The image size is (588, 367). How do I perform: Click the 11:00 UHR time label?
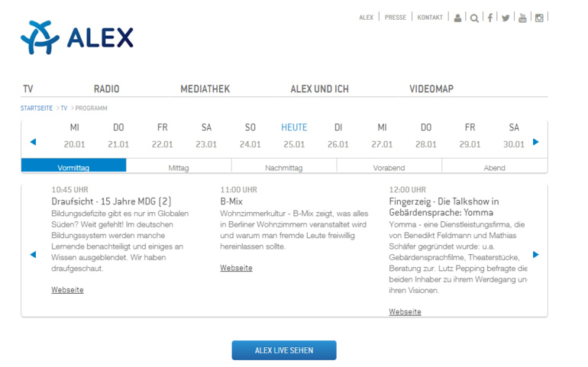point(238,190)
